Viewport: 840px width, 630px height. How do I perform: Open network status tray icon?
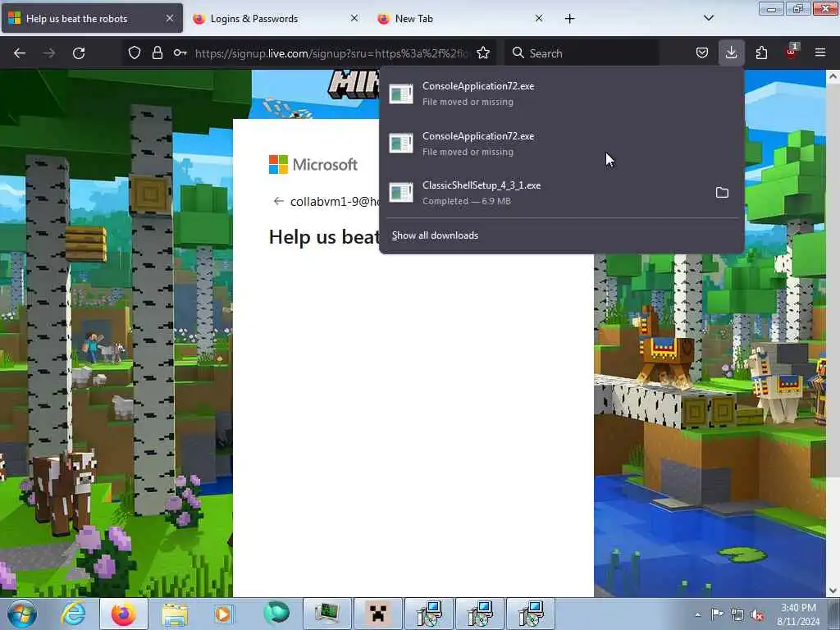tap(737, 614)
